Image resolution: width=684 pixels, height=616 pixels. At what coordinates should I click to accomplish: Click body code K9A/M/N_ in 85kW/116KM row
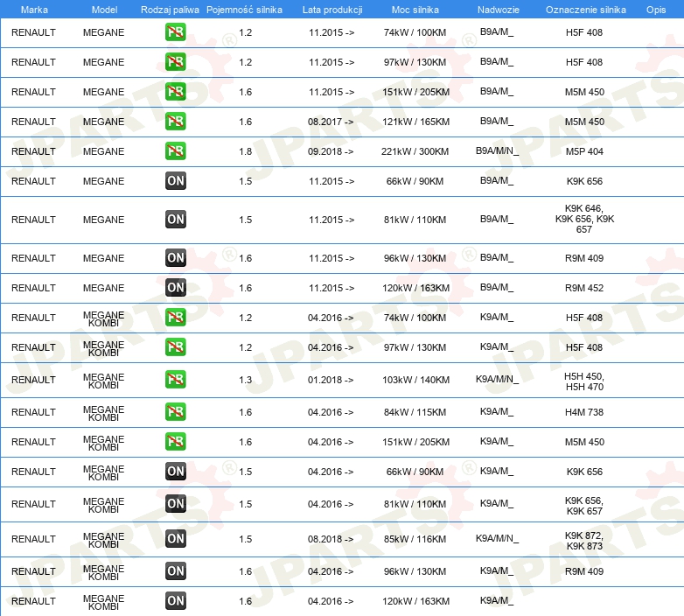pos(497,539)
